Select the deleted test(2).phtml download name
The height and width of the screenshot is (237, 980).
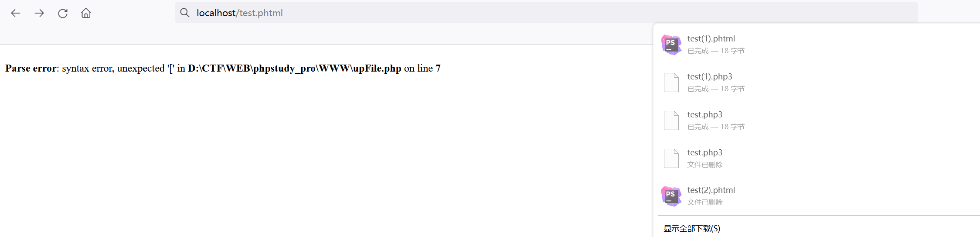711,190
